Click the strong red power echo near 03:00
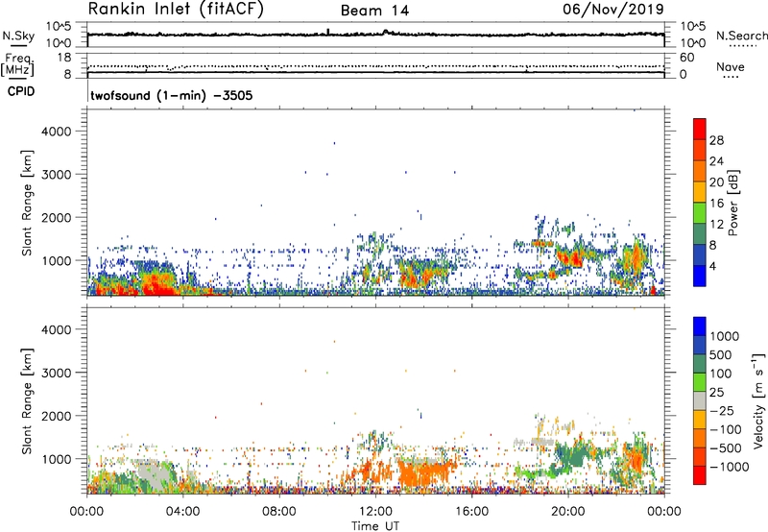The height and width of the screenshot is (532, 768). [156, 286]
